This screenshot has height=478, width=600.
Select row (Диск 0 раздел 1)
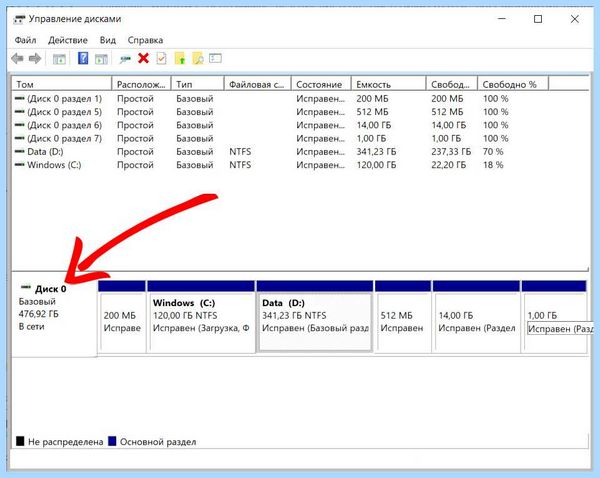click(300, 99)
